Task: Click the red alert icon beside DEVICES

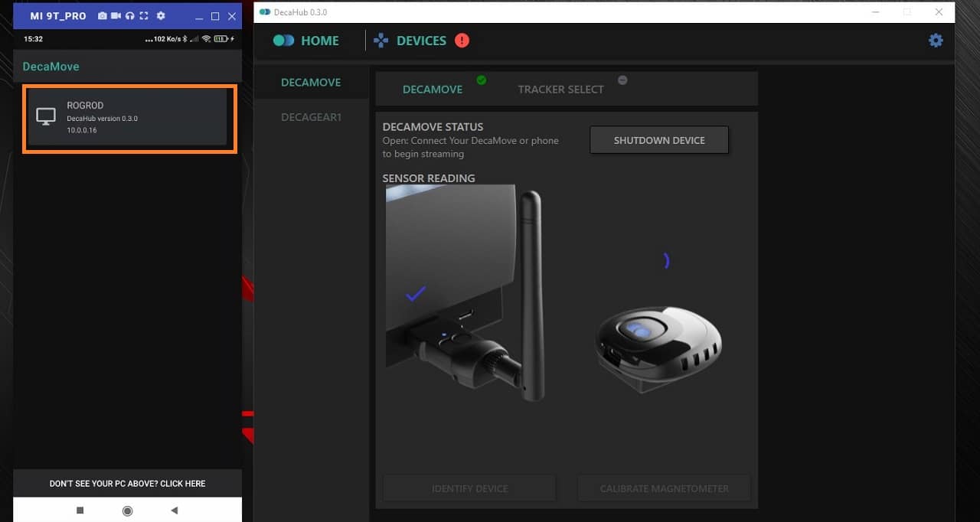Action: [462, 41]
